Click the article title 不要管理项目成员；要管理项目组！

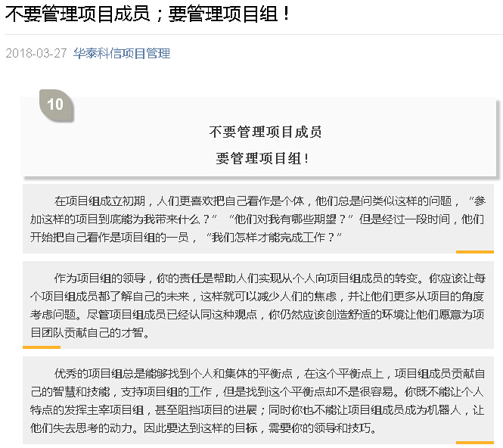tap(148, 14)
